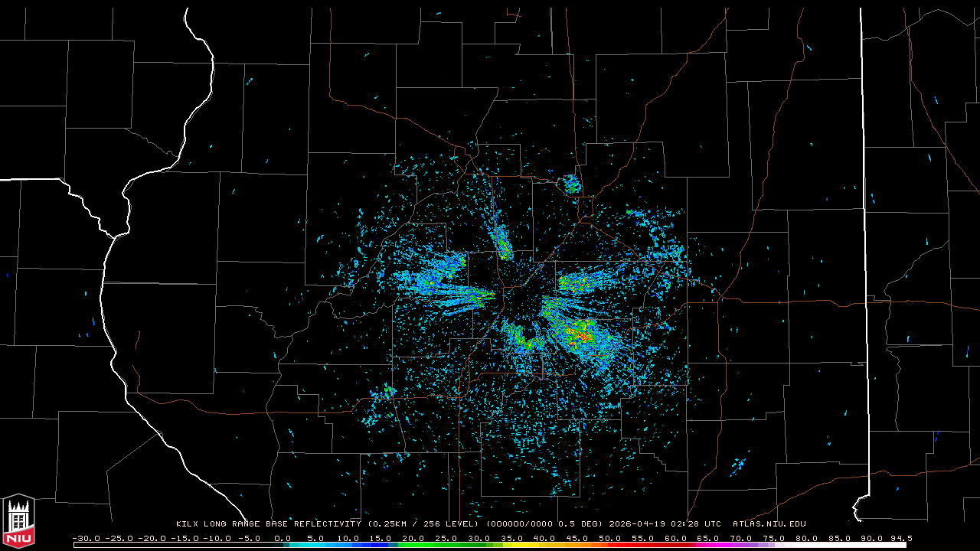The image size is (980, 551).
Task: Click the 50.0 scale label
Action: click(609, 538)
